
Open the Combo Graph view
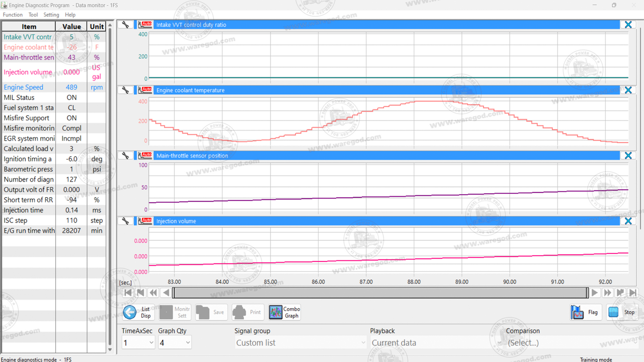point(284,312)
